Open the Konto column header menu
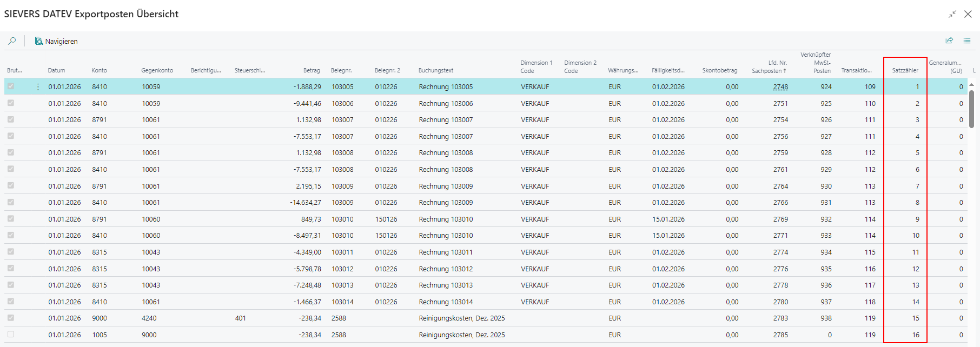 [x=99, y=71]
